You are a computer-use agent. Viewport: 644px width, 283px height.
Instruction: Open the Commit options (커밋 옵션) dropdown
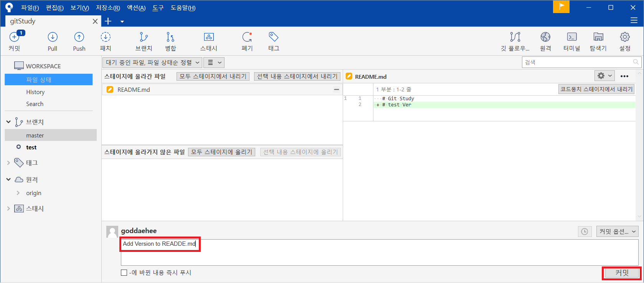(x=618, y=232)
